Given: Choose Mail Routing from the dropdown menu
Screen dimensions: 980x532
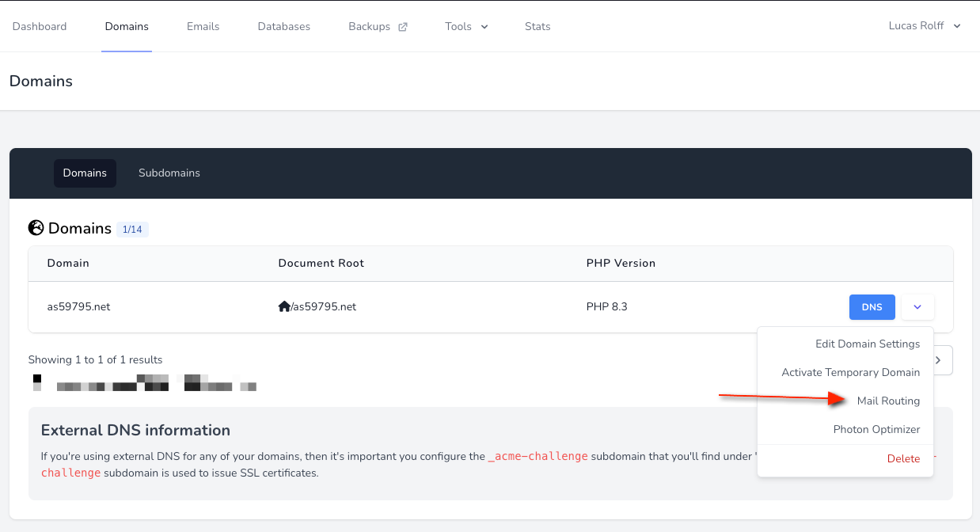Looking at the screenshot, I should pos(888,401).
